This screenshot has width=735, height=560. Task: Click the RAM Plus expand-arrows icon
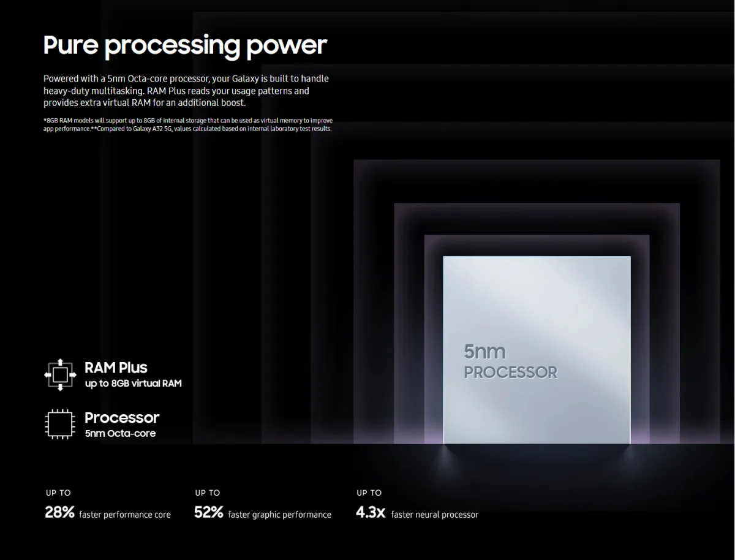(59, 374)
